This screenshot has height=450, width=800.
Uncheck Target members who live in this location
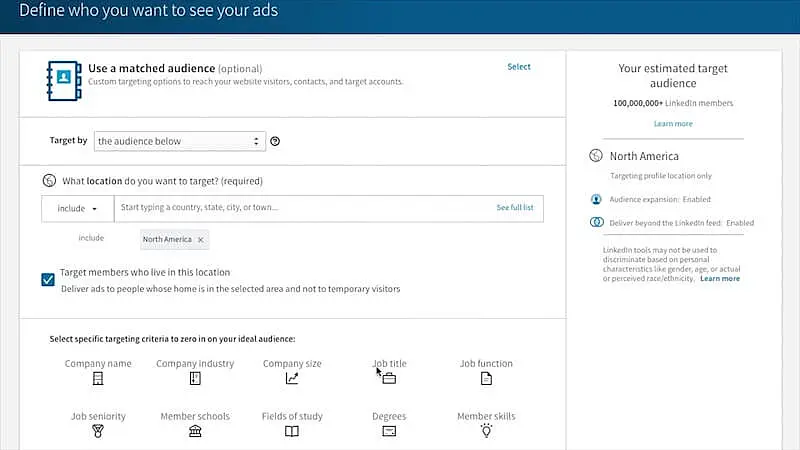click(48, 280)
